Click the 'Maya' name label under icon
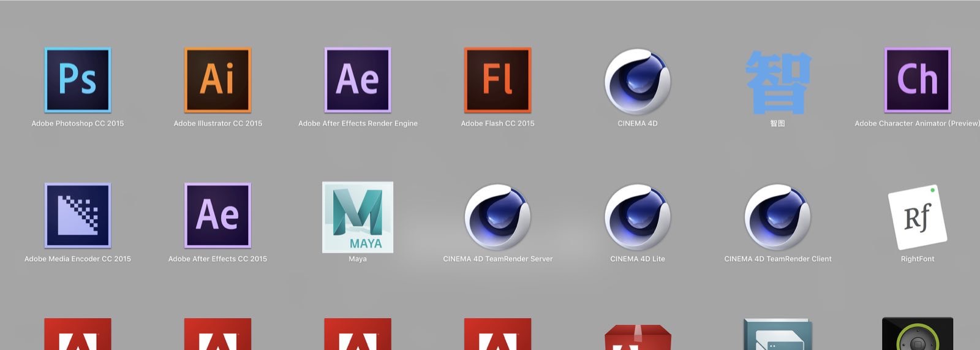The image size is (980, 350). pyautogui.click(x=358, y=259)
